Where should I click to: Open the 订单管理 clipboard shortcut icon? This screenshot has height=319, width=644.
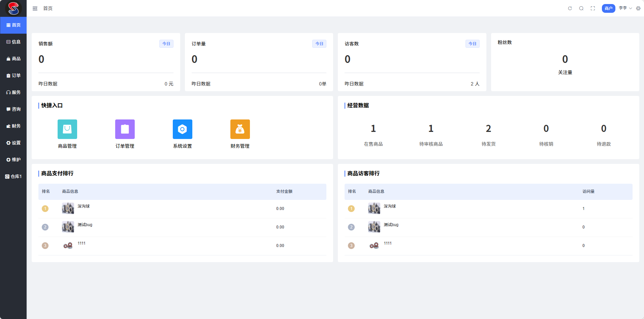[x=125, y=129]
